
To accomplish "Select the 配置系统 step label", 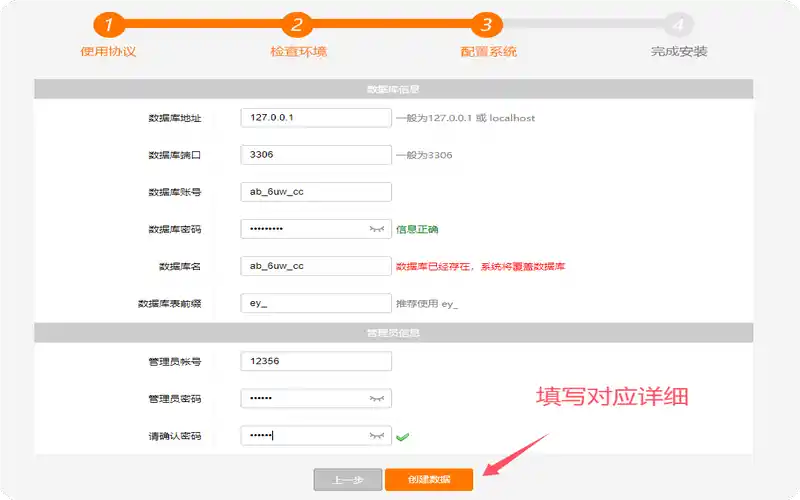I will (488, 52).
